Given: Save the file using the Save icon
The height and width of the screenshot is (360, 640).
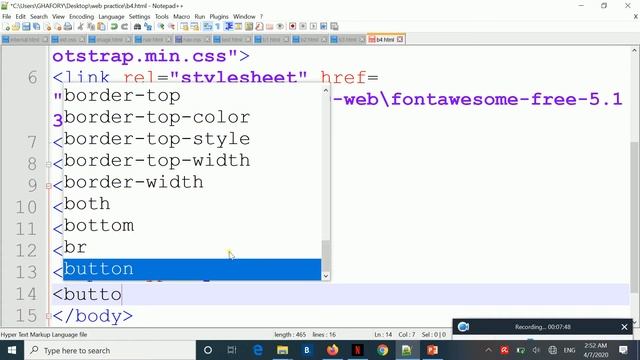Looking at the screenshot, I should (26, 27).
